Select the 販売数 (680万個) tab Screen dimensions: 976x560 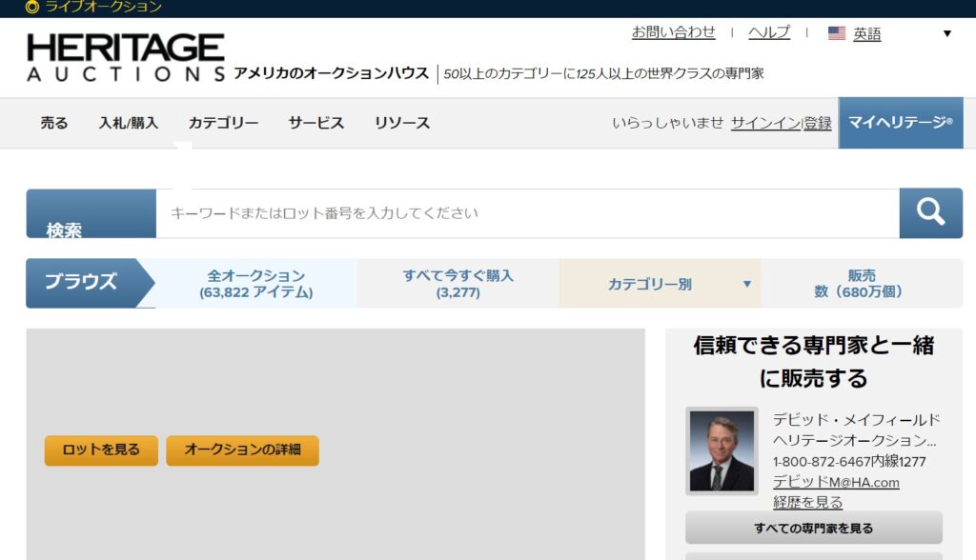click(x=862, y=284)
